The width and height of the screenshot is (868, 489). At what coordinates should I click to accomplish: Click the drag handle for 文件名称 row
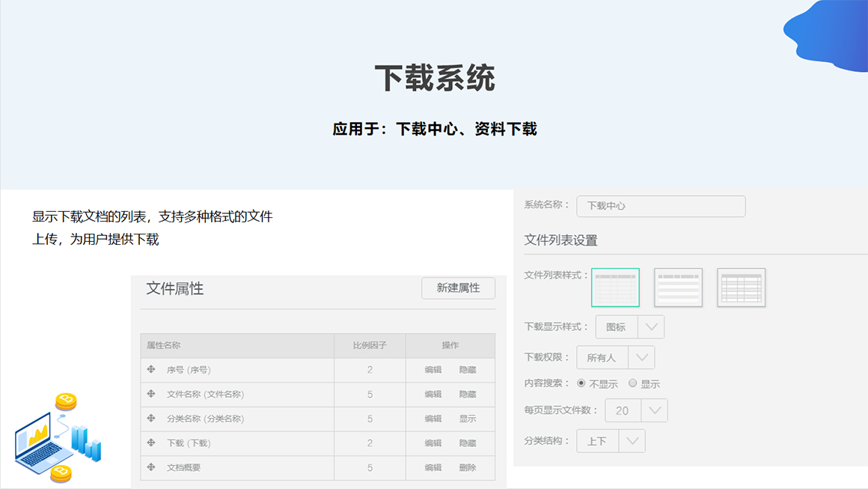pos(151,394)
